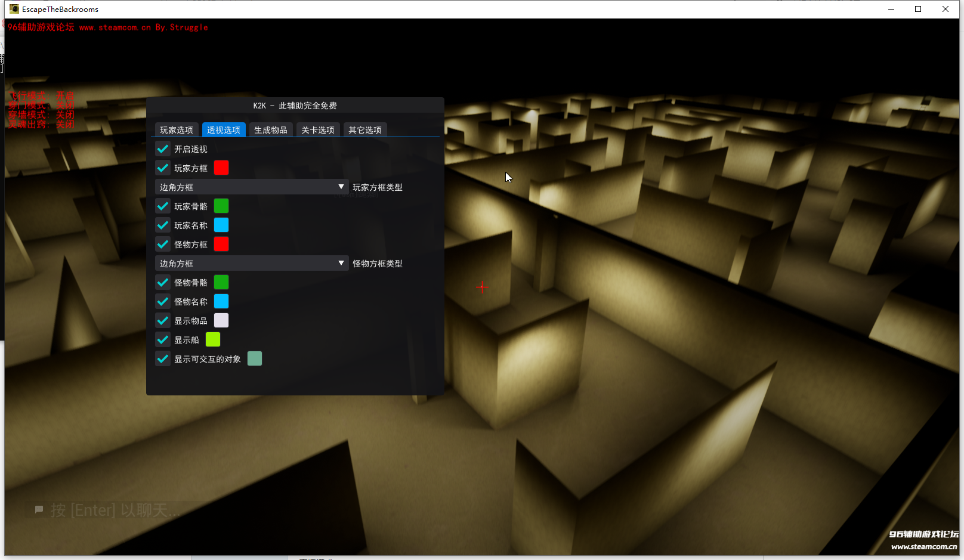Click the teal 显示可交互的对象 color swatch
964x560 pixels.
tap(255, 359)
